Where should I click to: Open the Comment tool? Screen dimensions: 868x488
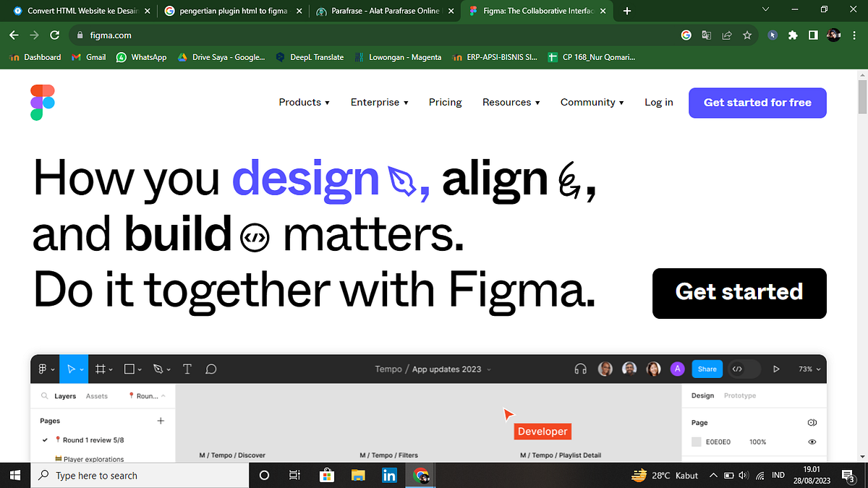(x=210, y=369)
